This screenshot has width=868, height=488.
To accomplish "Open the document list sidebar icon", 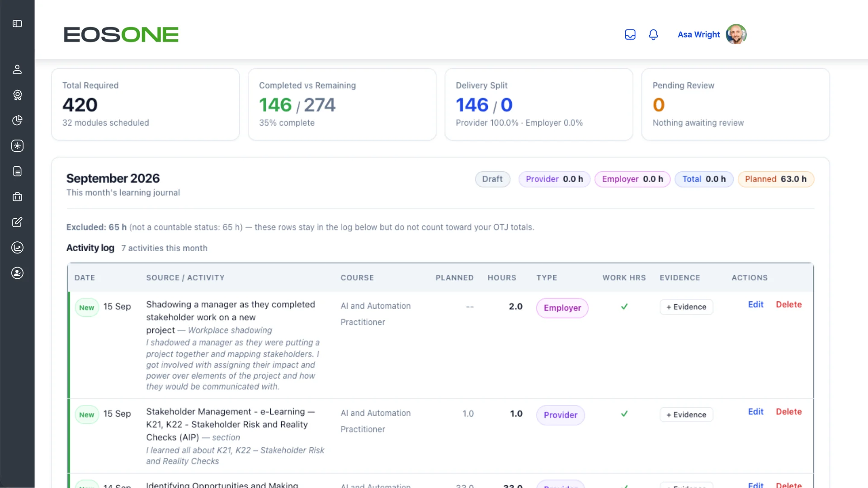I will (x=17, y=171).
